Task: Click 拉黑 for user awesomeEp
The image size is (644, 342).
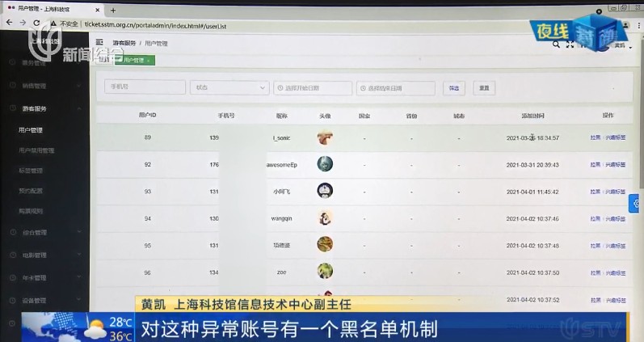Action: click(596, 165)
